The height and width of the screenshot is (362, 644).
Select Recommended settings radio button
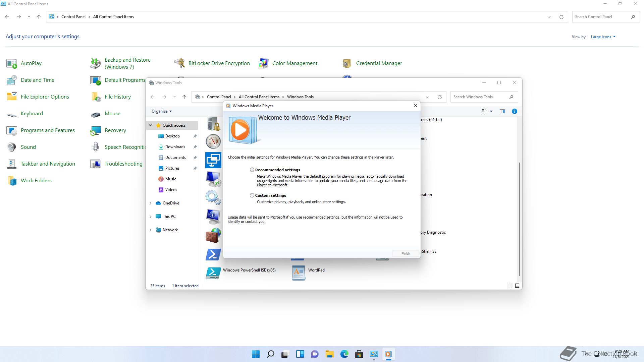click(252, 170)
